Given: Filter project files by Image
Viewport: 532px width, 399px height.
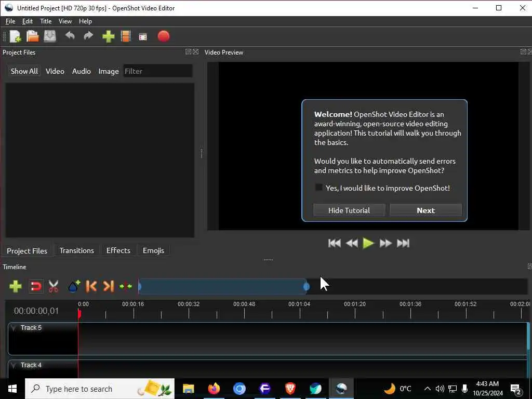Looking at the screenshot, I should (109, 71).
